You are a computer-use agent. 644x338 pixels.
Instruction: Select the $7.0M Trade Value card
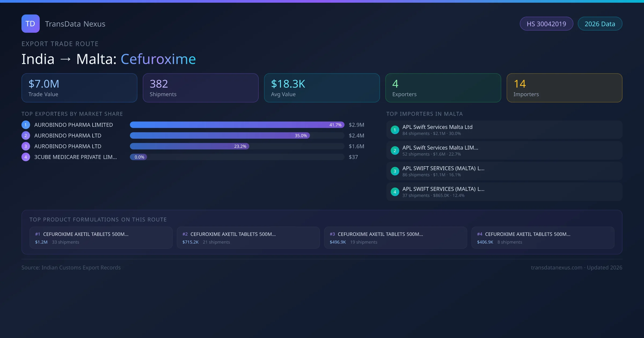tap(79, 88)
